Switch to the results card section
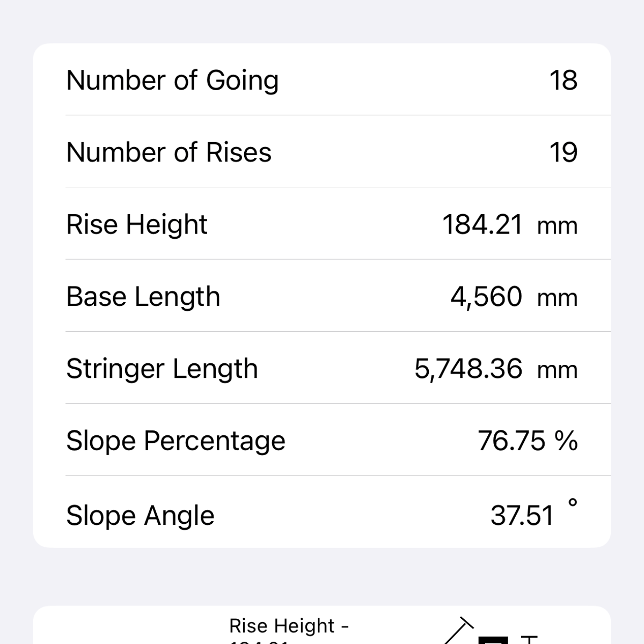 click(x=322, y=295)
